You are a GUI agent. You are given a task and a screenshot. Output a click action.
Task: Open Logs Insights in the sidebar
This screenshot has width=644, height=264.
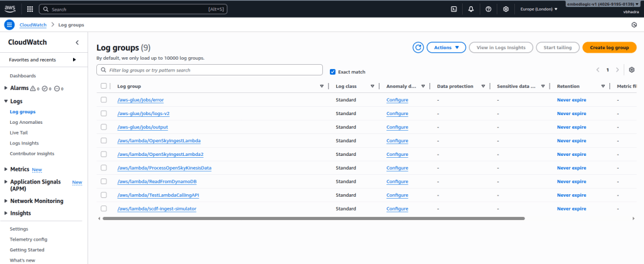tap(23, 143)
